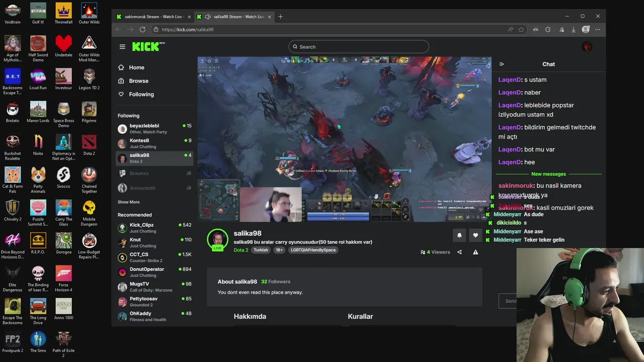Click the report warning triangle icon
The height and width of the screenshot is (362, 644).
(x=475, y=252)
